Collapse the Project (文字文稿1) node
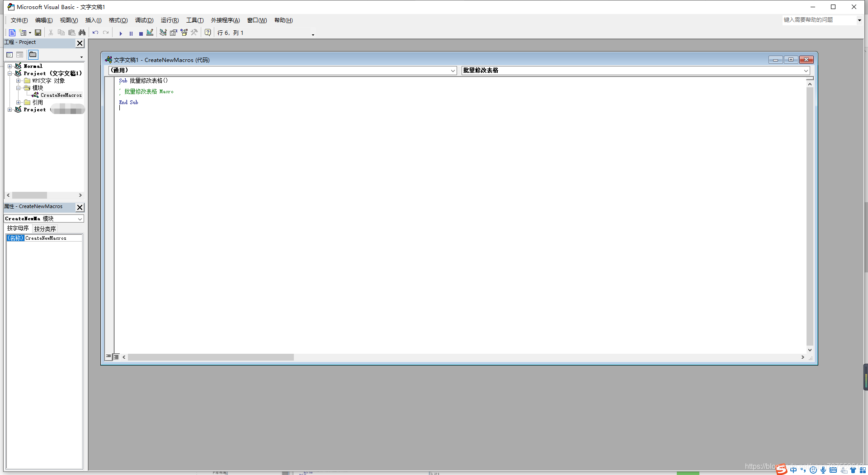 pos(9,73)
